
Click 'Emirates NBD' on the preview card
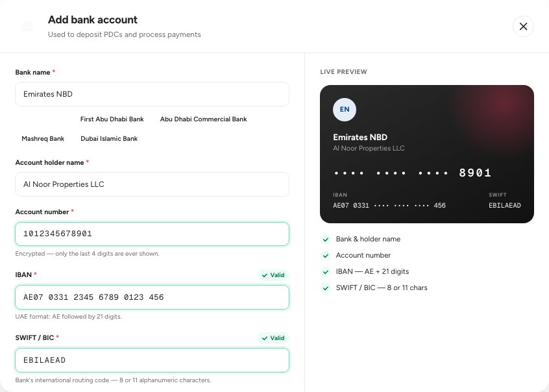[360, 138]
